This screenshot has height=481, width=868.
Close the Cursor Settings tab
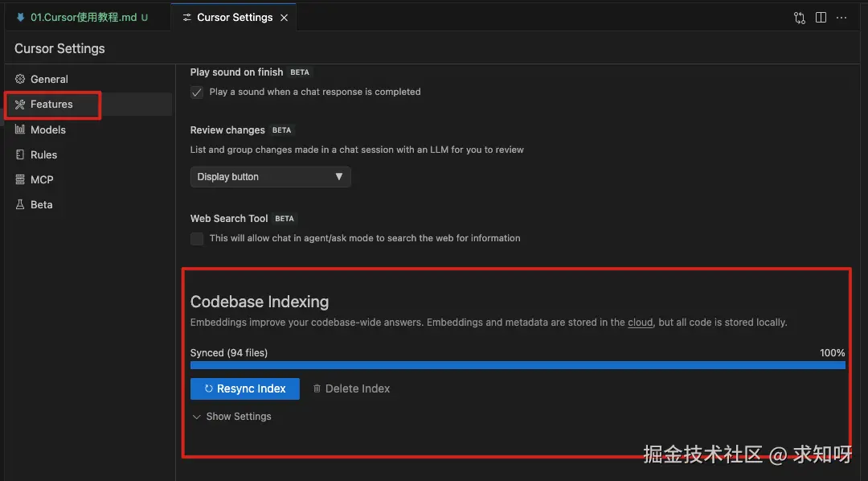[284, 18]
